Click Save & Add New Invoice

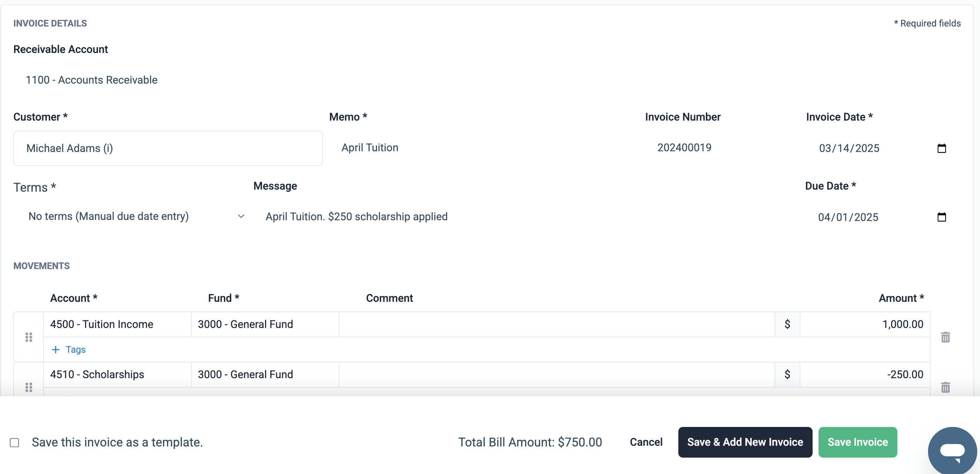(745, 442)
